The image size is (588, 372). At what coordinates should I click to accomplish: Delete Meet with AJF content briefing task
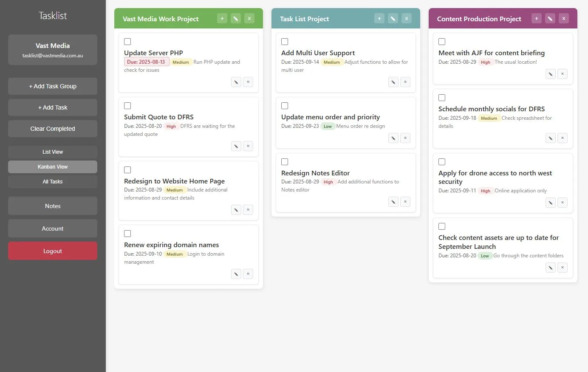pos(563,74)
